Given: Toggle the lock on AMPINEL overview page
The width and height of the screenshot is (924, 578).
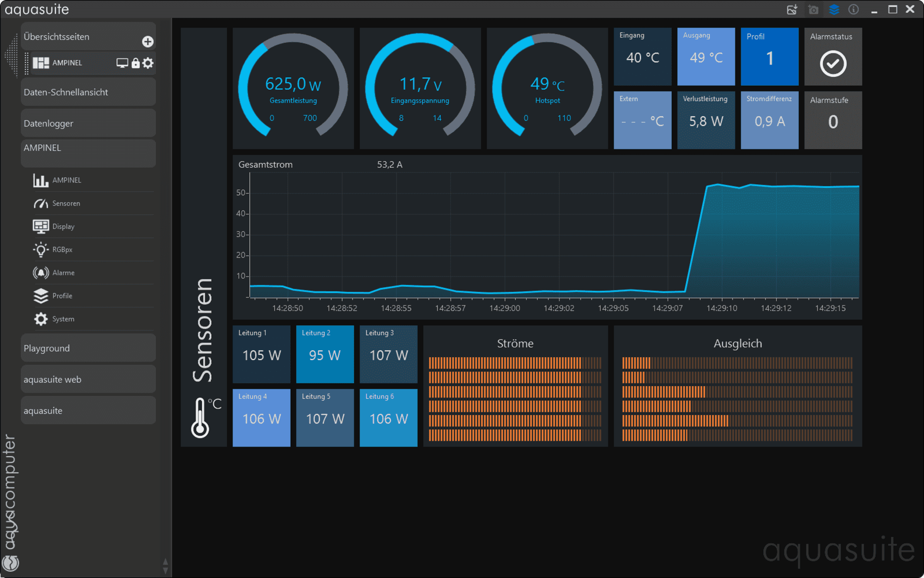Looking at the screenshot, I should pyautogui.click(x=136, y=63).
